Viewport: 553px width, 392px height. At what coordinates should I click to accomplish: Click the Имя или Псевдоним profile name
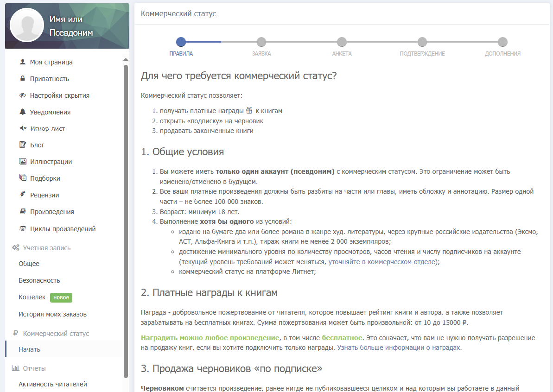(71, 26)
